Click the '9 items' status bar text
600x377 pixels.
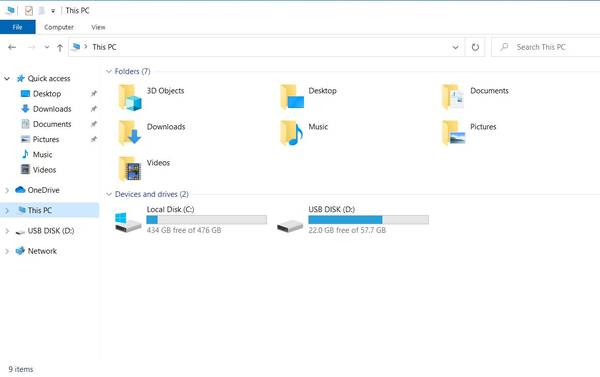(21, 369)
